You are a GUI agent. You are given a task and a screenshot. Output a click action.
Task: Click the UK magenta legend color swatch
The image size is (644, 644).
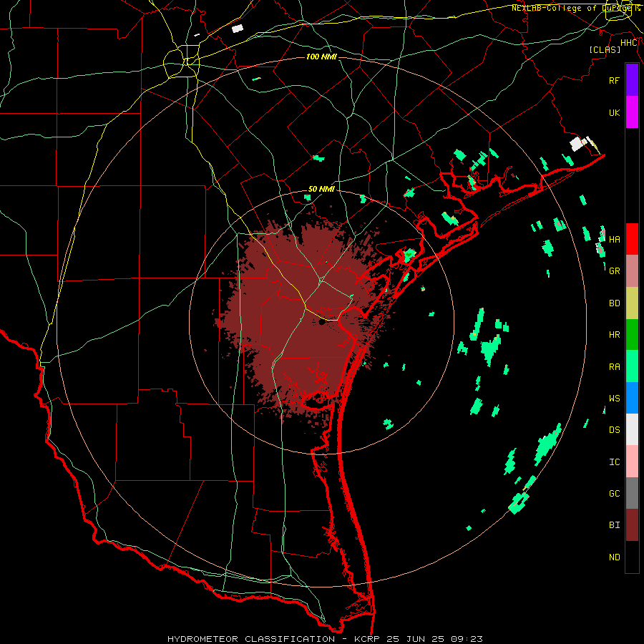click(x=632, y=112)
